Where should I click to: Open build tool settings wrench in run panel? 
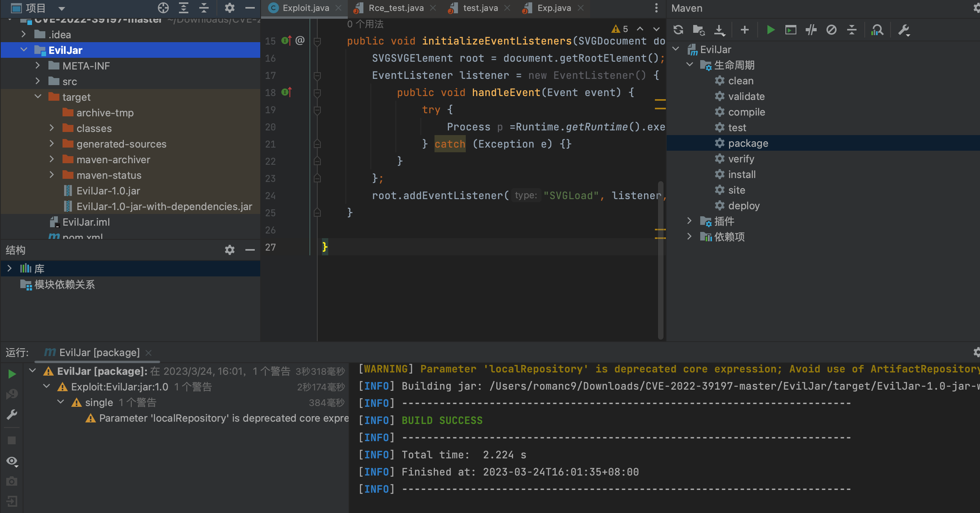click(12, 414)
